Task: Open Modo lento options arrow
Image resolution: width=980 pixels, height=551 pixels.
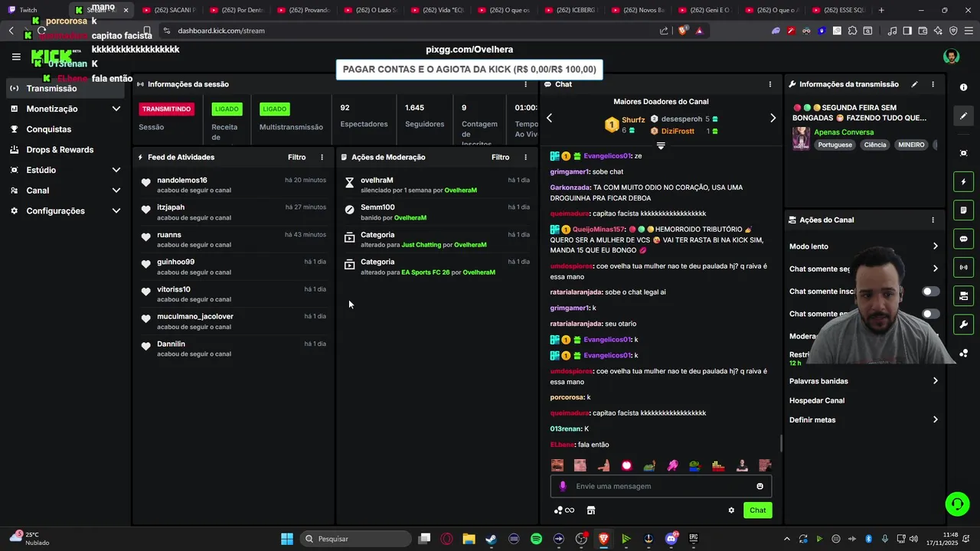Action: point(935,246)
